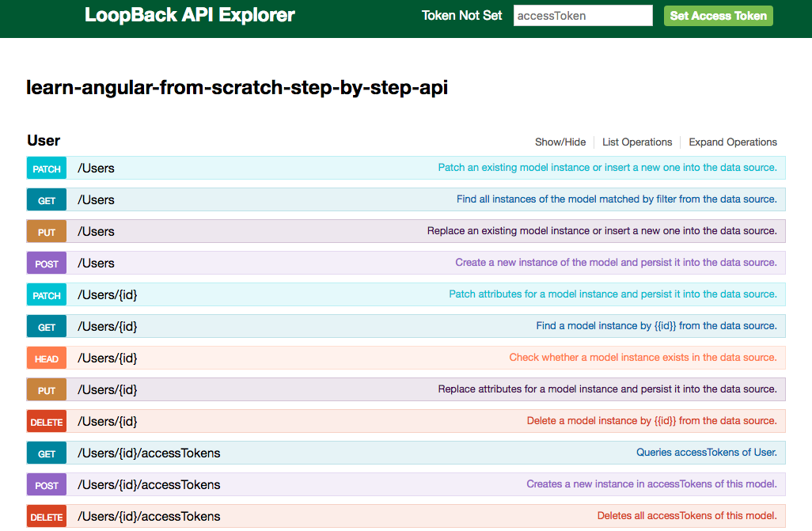The image size is (812, 531).
Task: Click the POST badge for /Users/{id}/accessTokens
Action: (x=47, y=484)
